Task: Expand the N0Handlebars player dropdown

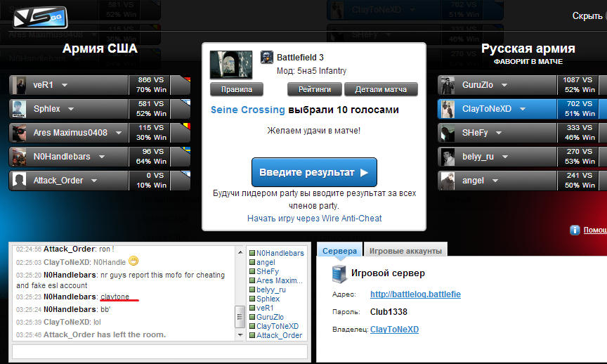Action: tap(101, 157)
